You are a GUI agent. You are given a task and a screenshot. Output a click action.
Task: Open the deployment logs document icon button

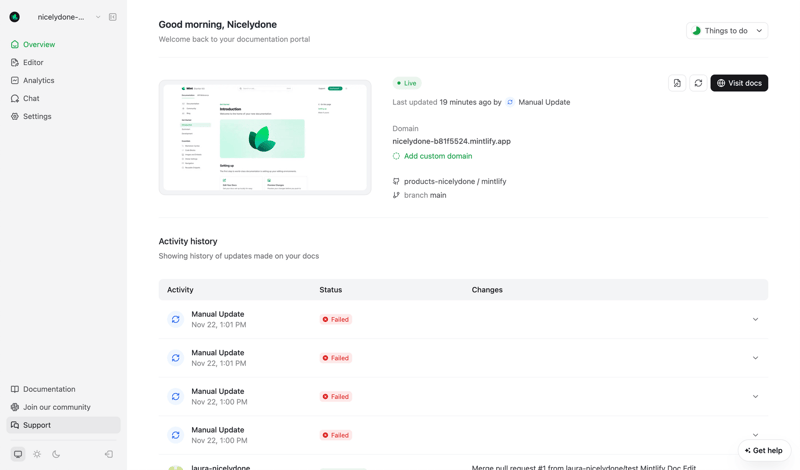[677, 83]
